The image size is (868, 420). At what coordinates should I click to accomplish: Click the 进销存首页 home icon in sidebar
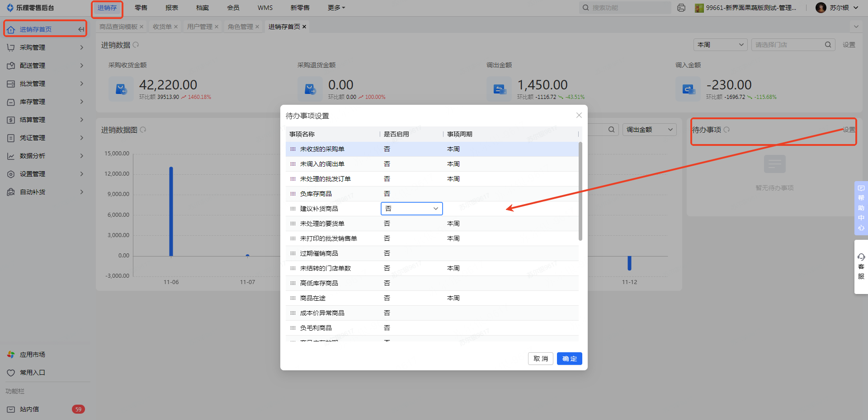click(x=11, y=29)
